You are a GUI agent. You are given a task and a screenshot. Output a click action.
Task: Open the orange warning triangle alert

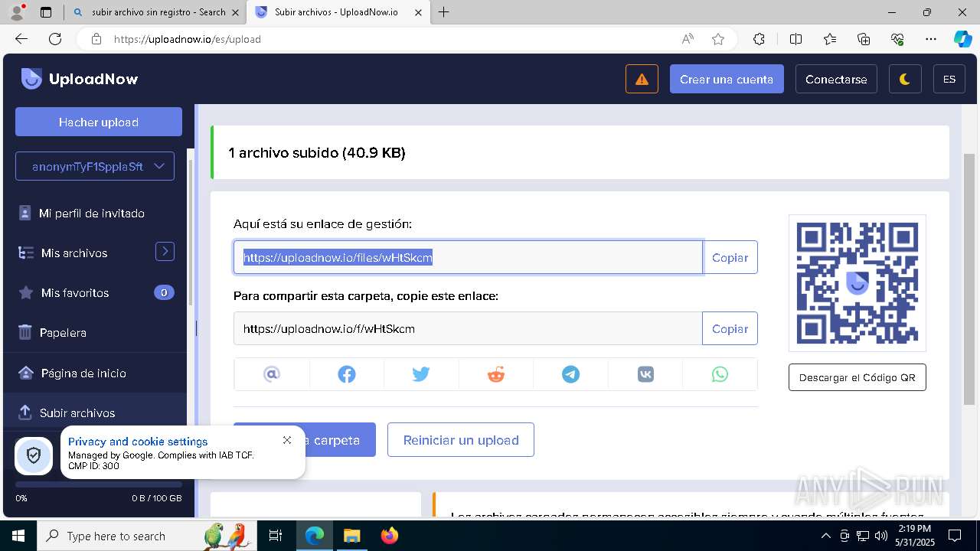(642, 79)
